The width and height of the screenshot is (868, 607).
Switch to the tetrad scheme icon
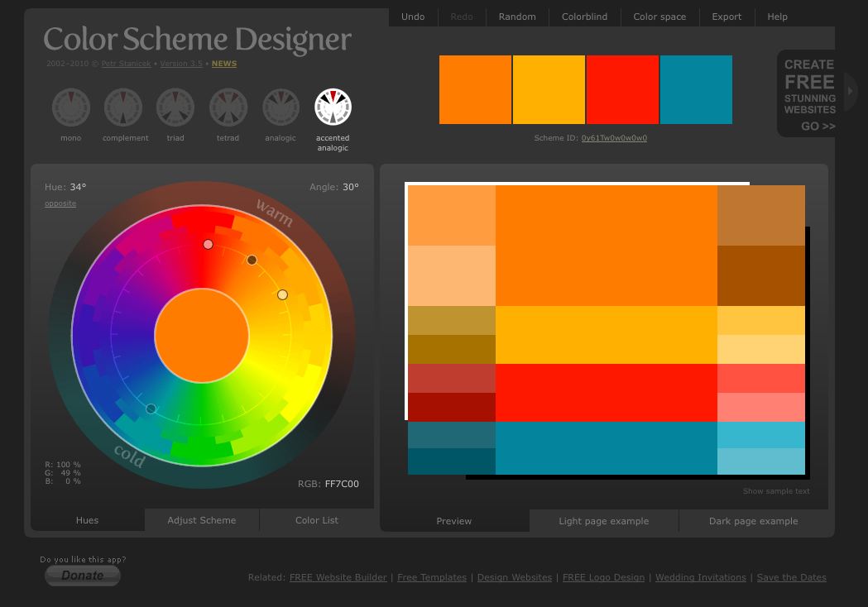point(228,108)
